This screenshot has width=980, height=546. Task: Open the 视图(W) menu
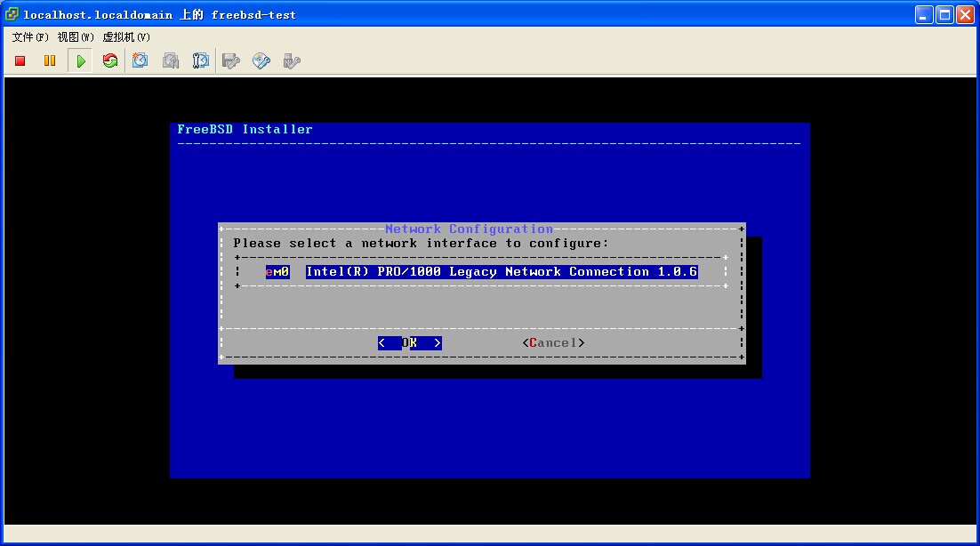tap(76, 37)
